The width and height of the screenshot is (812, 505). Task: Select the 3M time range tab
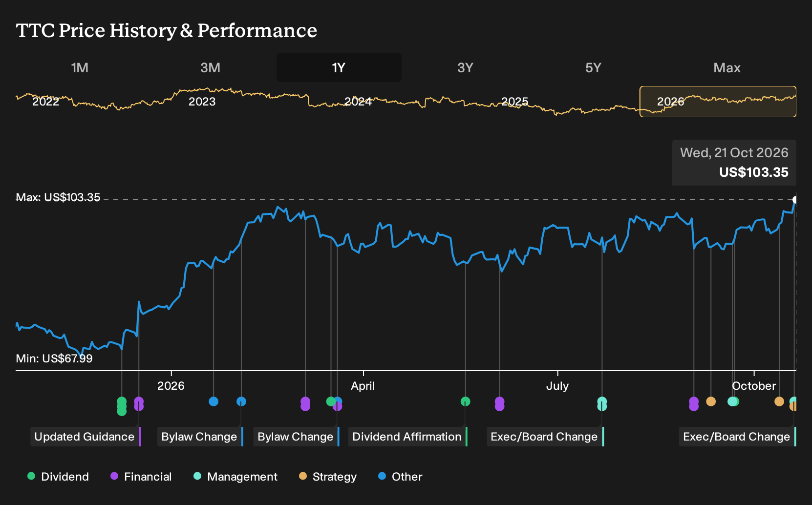pos(210,67)
